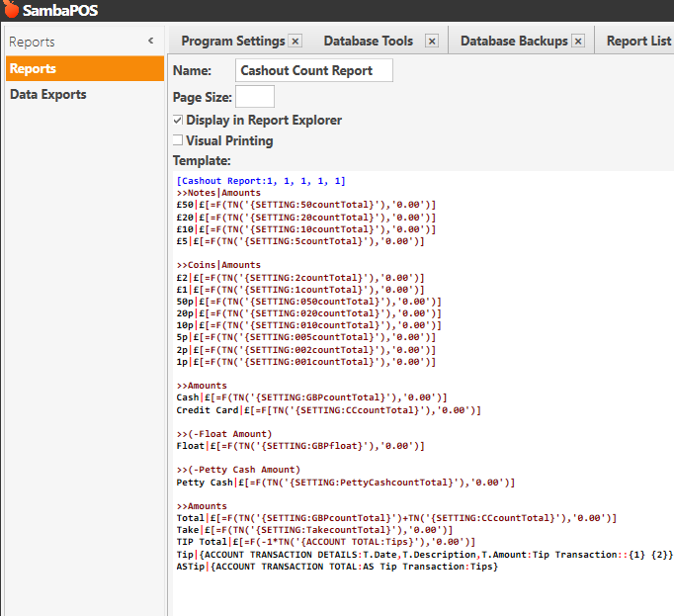The width and height of the screenshot is (674, 616).
Task: Switch to Database Tools tab
Action: pyautogui.click(x=369, y=41)
